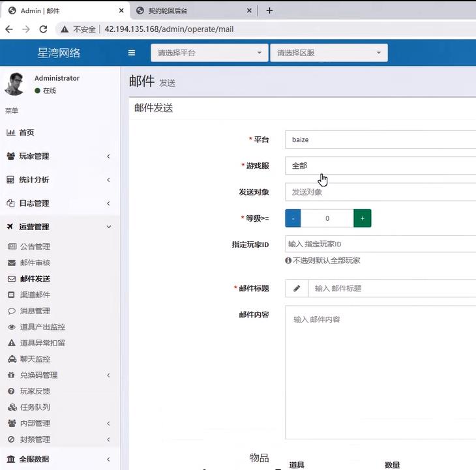Click the 首页 chart icon
Screen dimensions: 476x470
[x=10, y=132]
